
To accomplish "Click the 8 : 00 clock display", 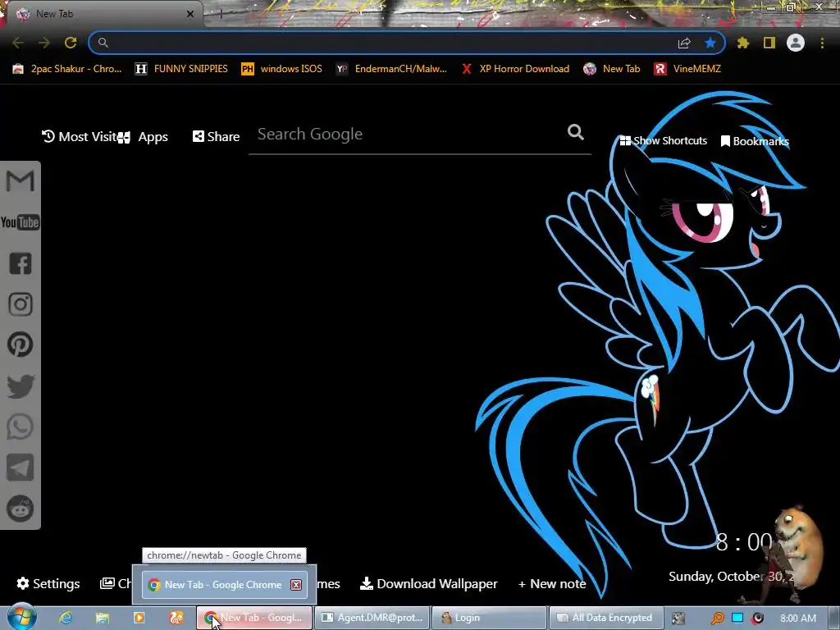I will (743, 542).
